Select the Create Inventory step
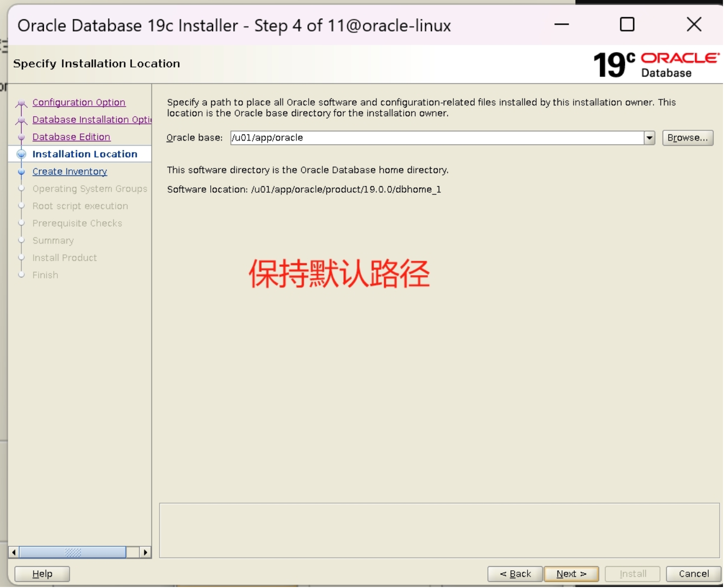 [70, 171]
